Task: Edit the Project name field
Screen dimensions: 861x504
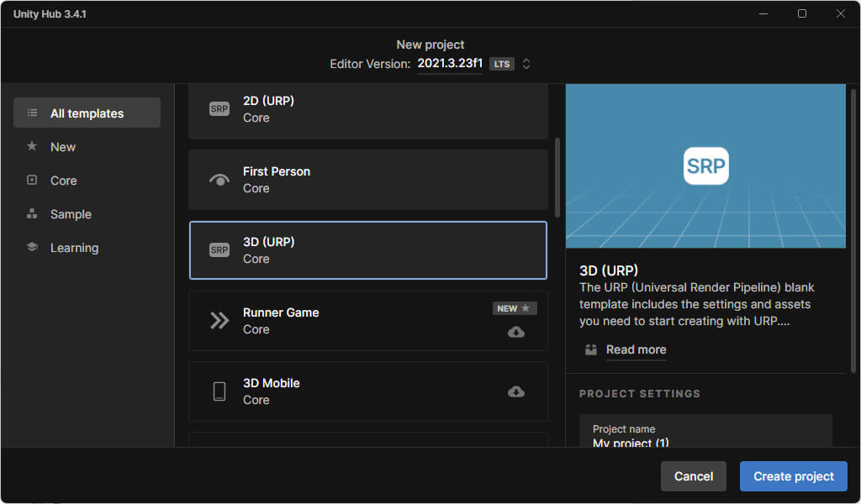Action: pyautogui.click(x=705, y=431)
